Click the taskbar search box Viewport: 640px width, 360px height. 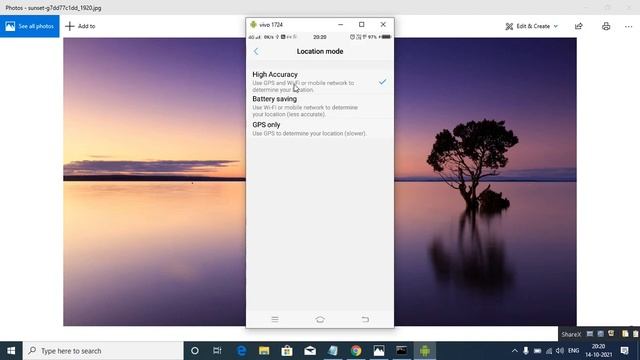coord(103,351)
